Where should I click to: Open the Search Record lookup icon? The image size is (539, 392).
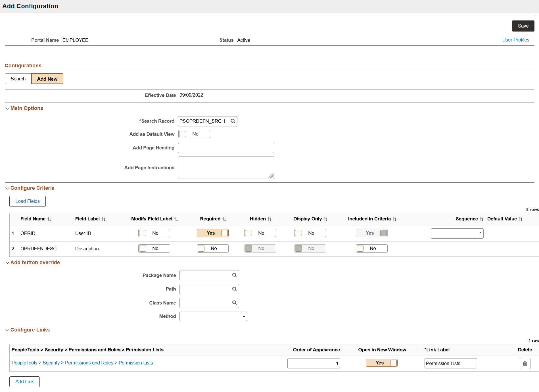click(x=233, y=121)
